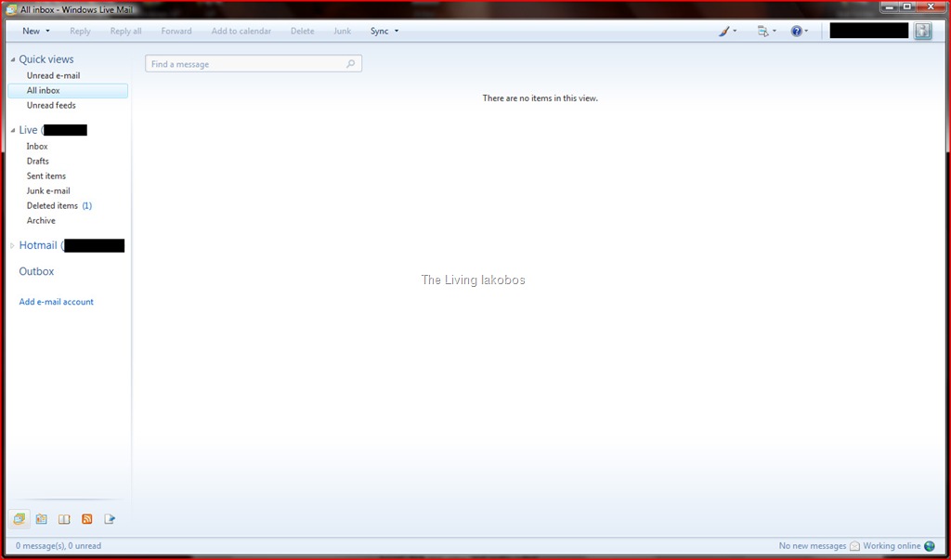Open the Newsgroups icon
951x560 pixels.
110,519
